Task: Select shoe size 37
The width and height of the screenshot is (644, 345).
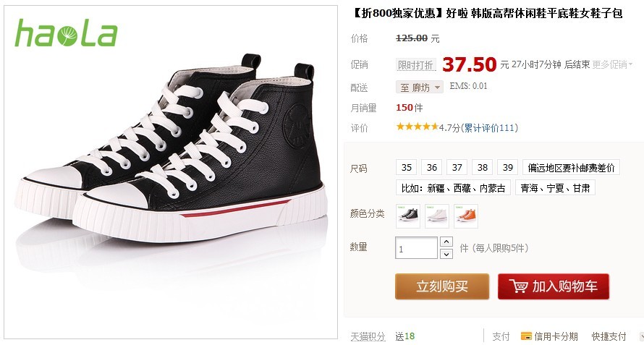Action: coord(457,168)
